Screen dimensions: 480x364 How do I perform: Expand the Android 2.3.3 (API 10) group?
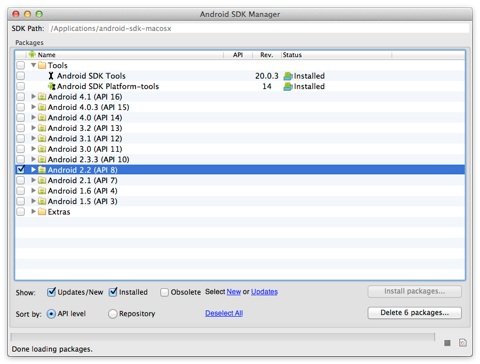point(33,159)
